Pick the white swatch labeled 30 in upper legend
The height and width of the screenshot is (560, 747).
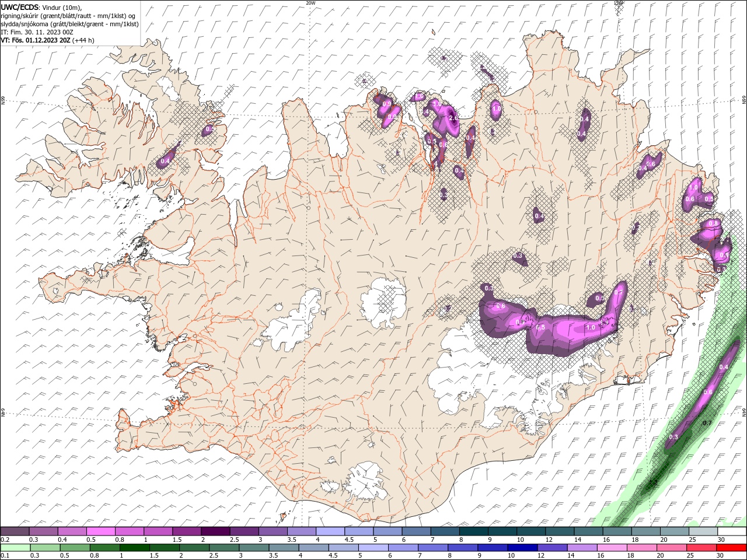(731, 531)
